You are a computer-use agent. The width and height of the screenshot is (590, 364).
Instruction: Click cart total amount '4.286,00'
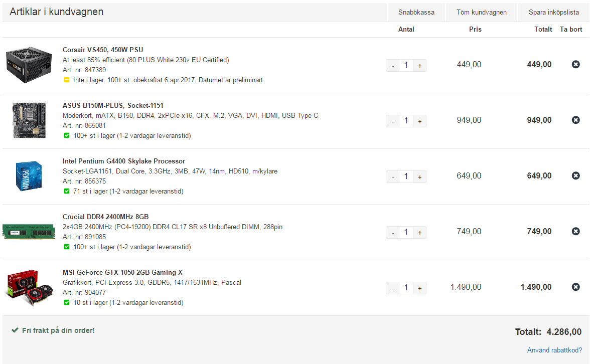(564, 332)
